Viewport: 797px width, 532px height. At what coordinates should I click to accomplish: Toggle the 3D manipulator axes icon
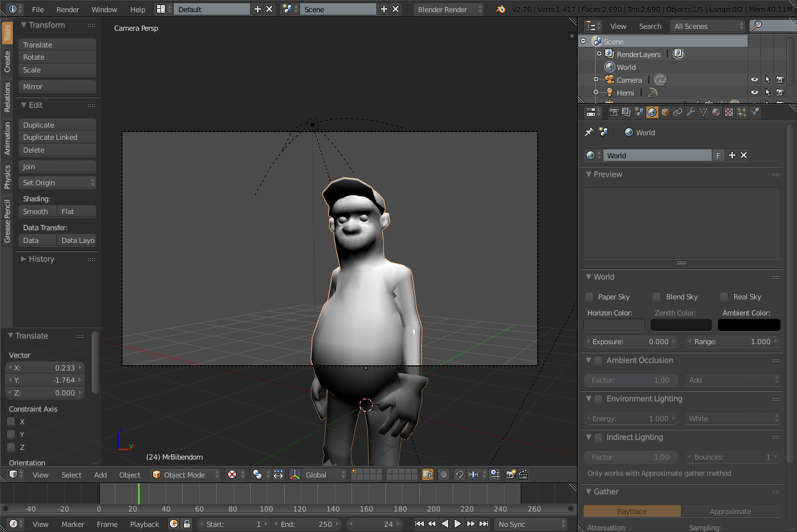(x=295, y=474)
